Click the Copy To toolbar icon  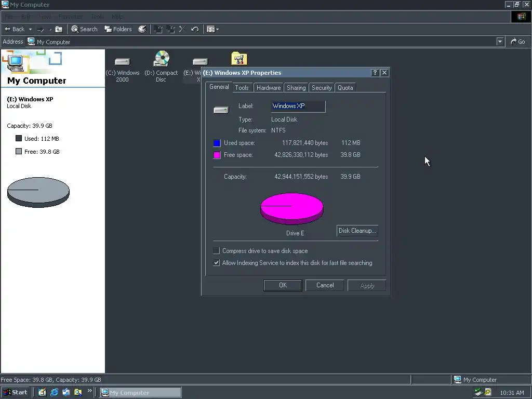point(170,29)
